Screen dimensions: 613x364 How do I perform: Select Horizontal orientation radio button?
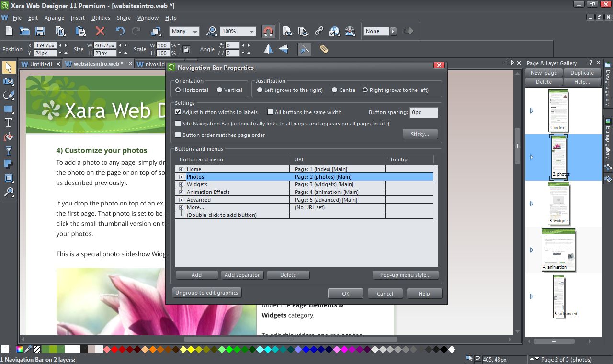click(178, 90)
